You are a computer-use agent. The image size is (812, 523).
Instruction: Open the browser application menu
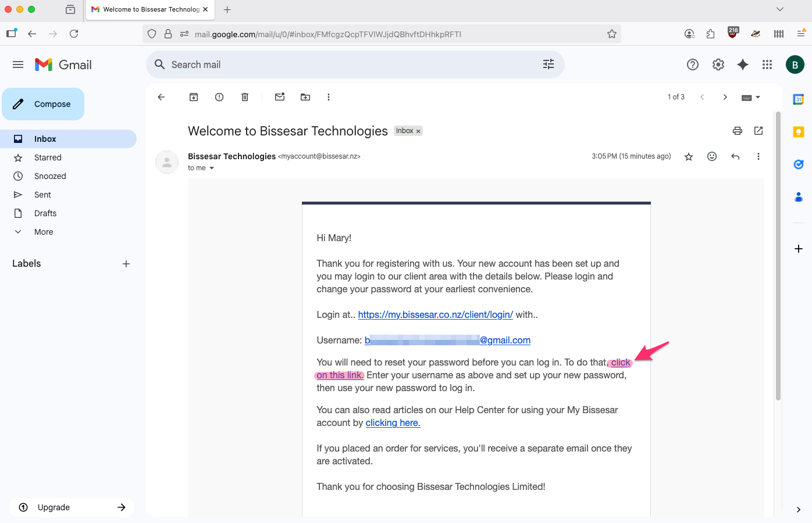(801, 34)
